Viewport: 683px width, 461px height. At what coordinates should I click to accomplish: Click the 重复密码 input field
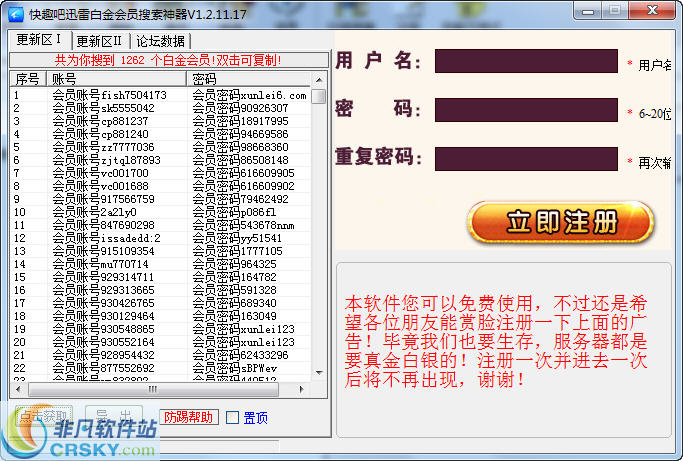[526, 159]
